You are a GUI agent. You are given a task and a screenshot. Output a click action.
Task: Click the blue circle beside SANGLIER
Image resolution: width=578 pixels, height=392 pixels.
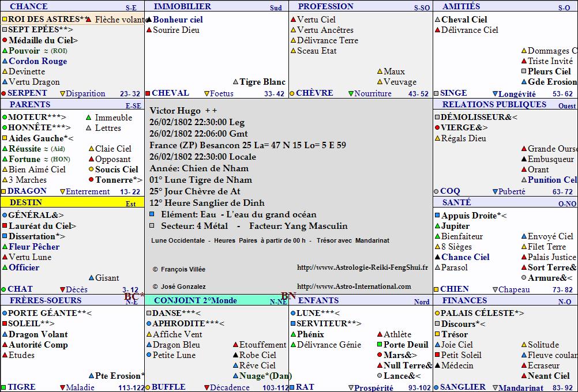437,387
